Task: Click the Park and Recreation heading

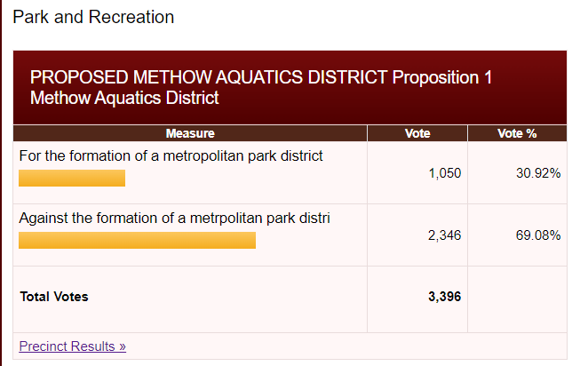Action: (93, 17)
